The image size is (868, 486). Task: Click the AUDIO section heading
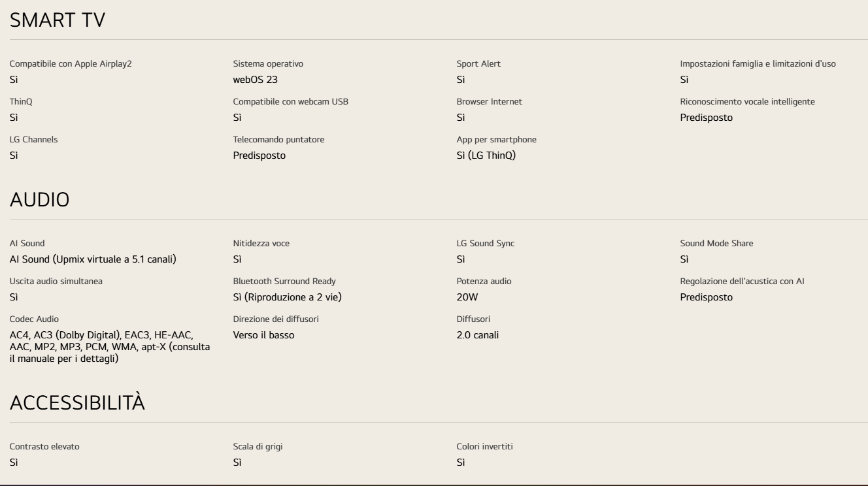39,200
